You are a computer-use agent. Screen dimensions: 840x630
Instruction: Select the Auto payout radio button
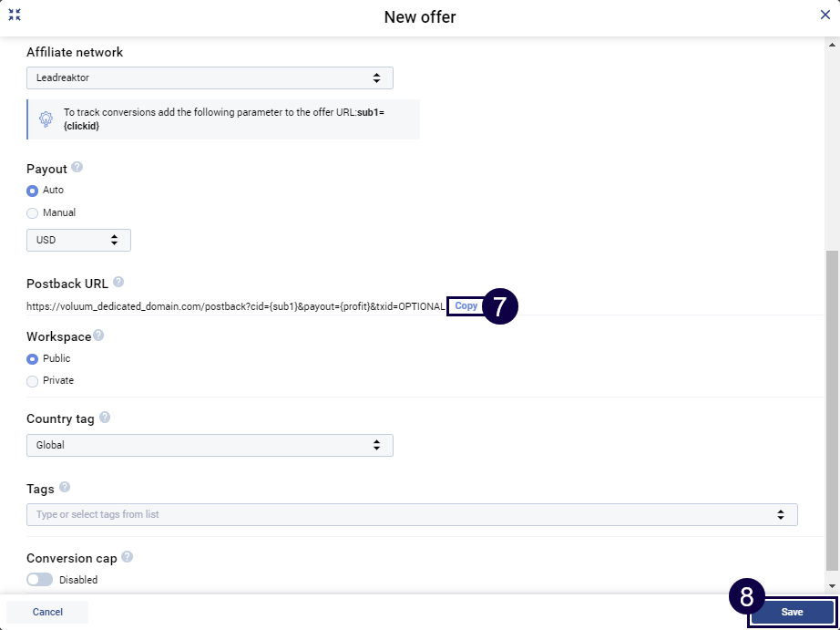click(x=33, y=191)
